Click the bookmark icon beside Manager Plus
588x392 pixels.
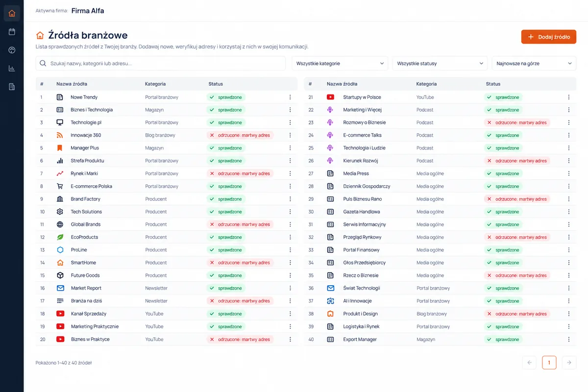click(x=60, y=148)
